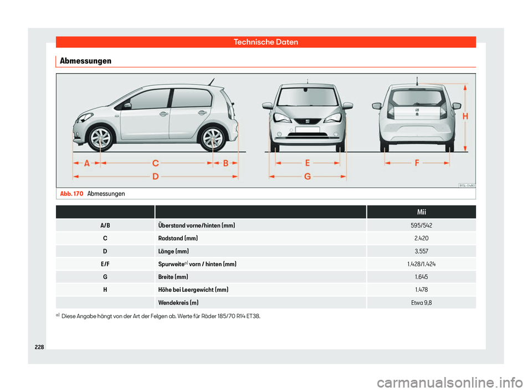Screen dimensions: 532x392
Task: Click dimension letter D in the diagram
Action: [x=156, y=177]
